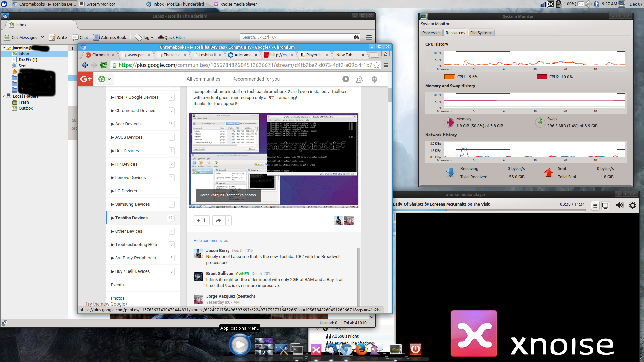The image size is (644, 362).
Task: Select Resources tab in System Monitor
Action: (x=455, y=33)
